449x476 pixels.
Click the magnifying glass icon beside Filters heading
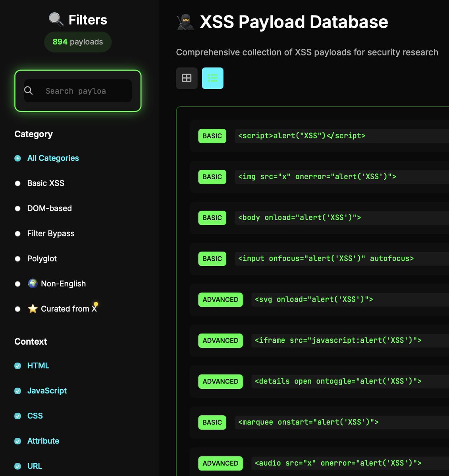coord(56,19)
